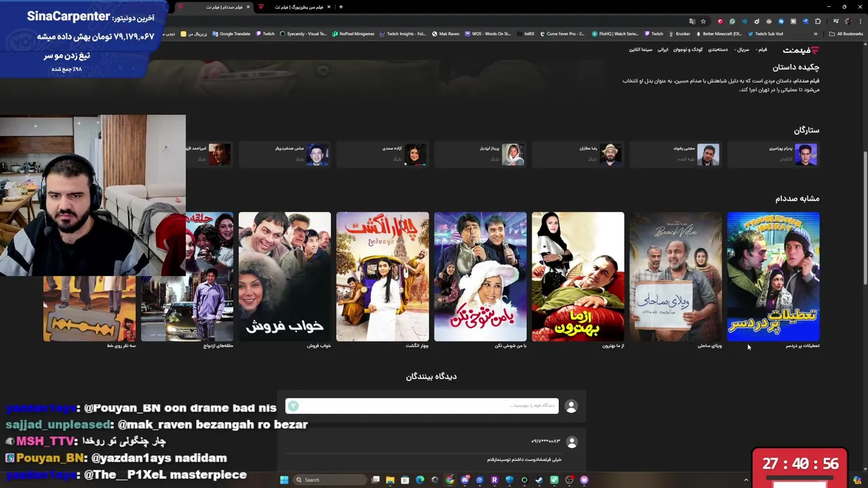Open the purple R app taskbar icon
This screenshot has height=488, width=868.
(x=494, y=480)
